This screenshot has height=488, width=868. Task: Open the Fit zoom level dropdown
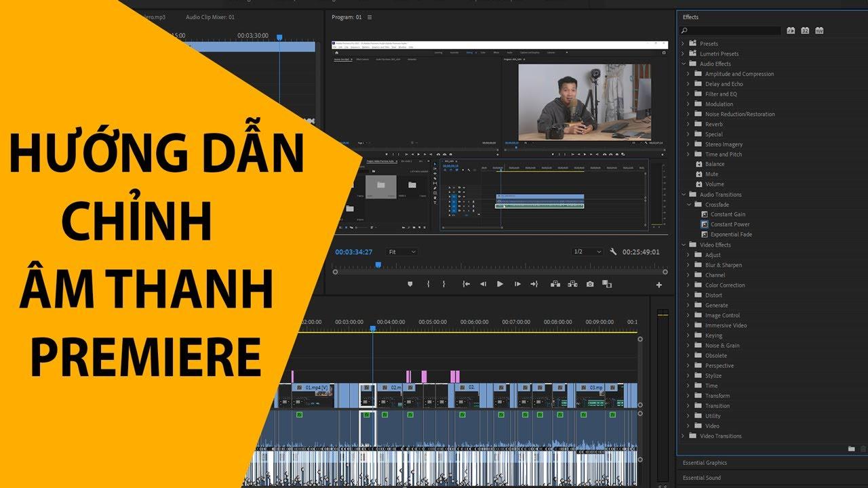(x=401, y=251)
